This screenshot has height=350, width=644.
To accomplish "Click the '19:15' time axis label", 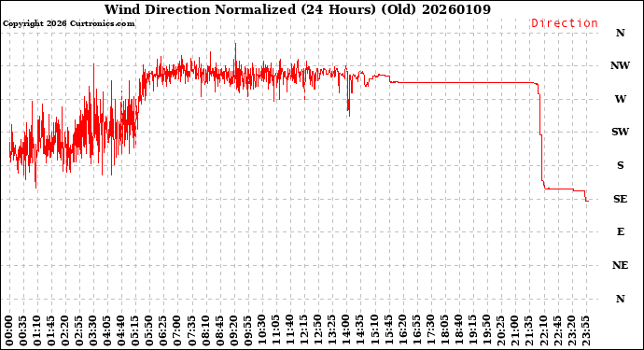I will coord(473,330).
